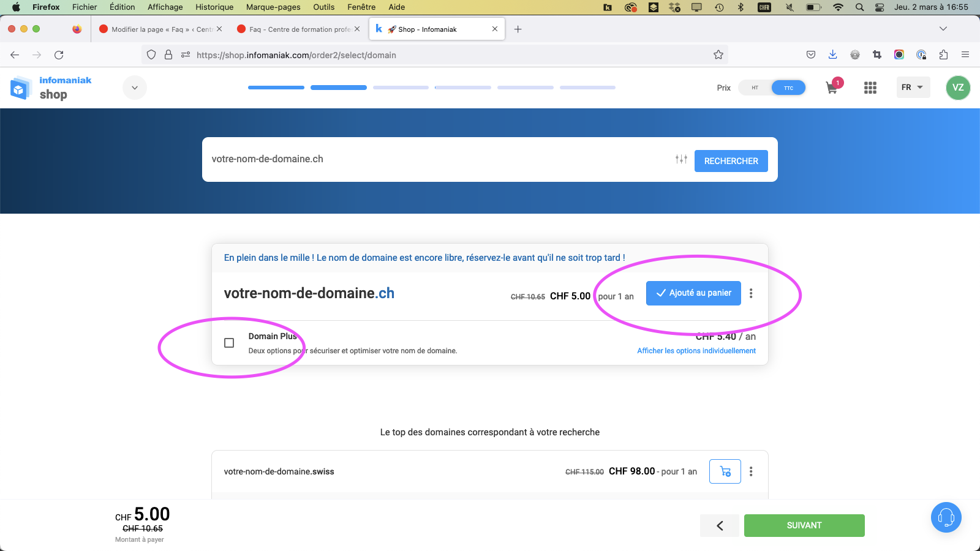Screen dimensions: 980x551
Task: Open the Wi-Fi status menu
Action: point(839,7)
